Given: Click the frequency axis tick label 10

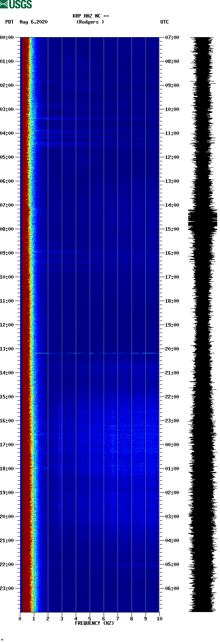Looking at the screenshot, I should pyautogui.click(x=159, y=619).
